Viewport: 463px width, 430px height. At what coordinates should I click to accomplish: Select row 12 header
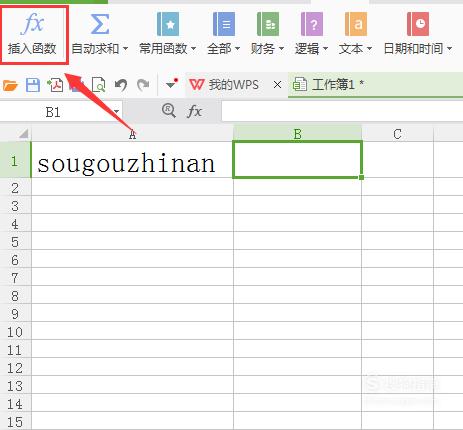point(15,368)
